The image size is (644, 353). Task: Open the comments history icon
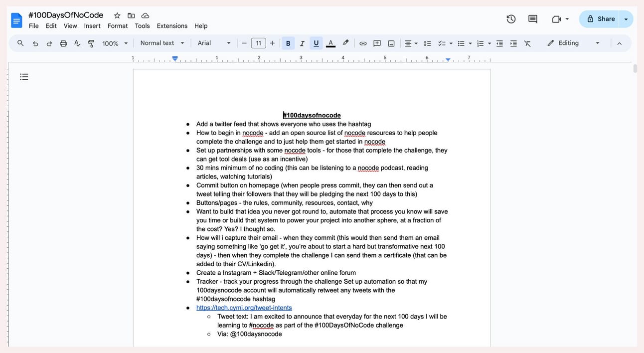pos(533,19)
